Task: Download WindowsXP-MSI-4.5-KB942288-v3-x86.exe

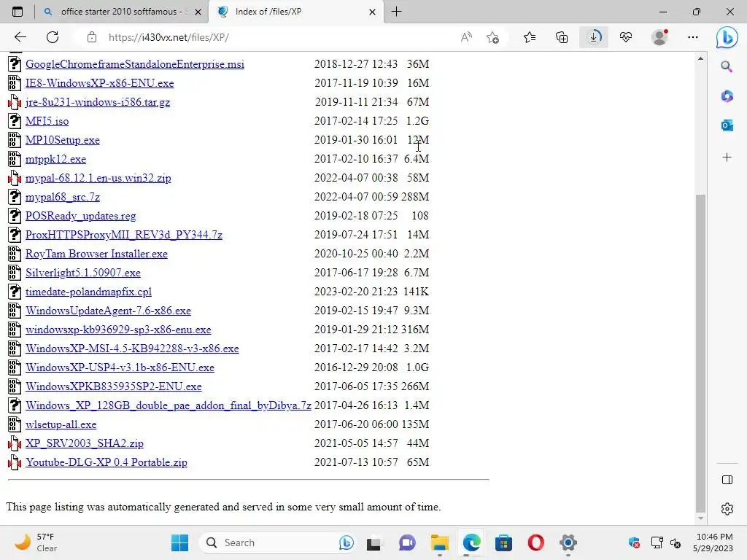Action: pos(132,349)
